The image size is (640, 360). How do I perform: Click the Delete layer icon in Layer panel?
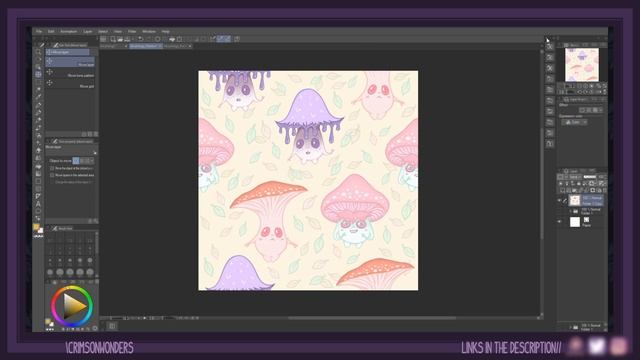604,190
